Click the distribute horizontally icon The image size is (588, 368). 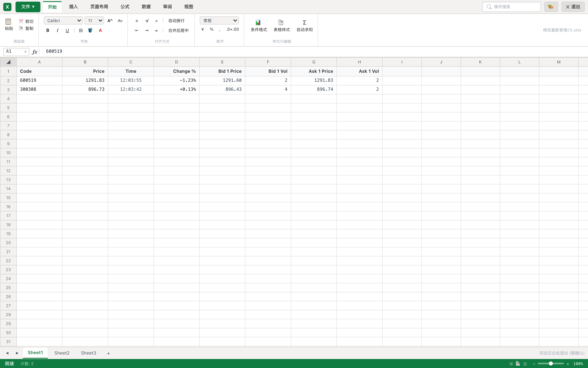tap(156, 30)
